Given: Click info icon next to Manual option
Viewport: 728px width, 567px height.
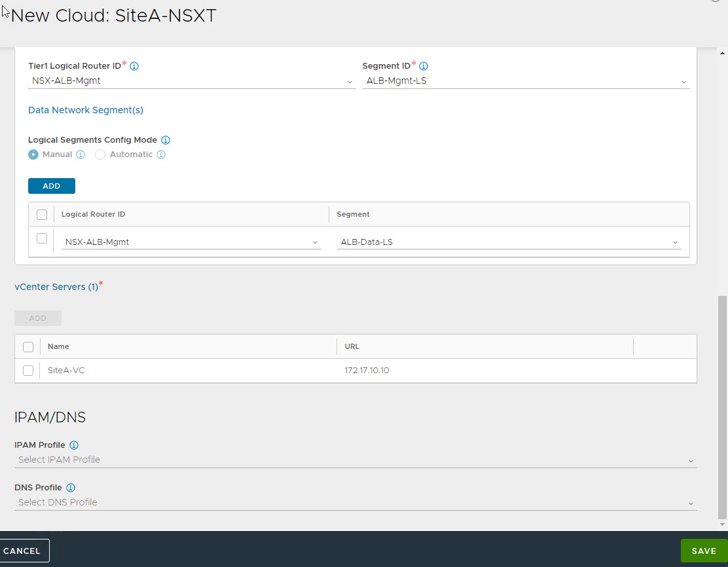Looking at the screenshot, I should (x=81, y=155).
